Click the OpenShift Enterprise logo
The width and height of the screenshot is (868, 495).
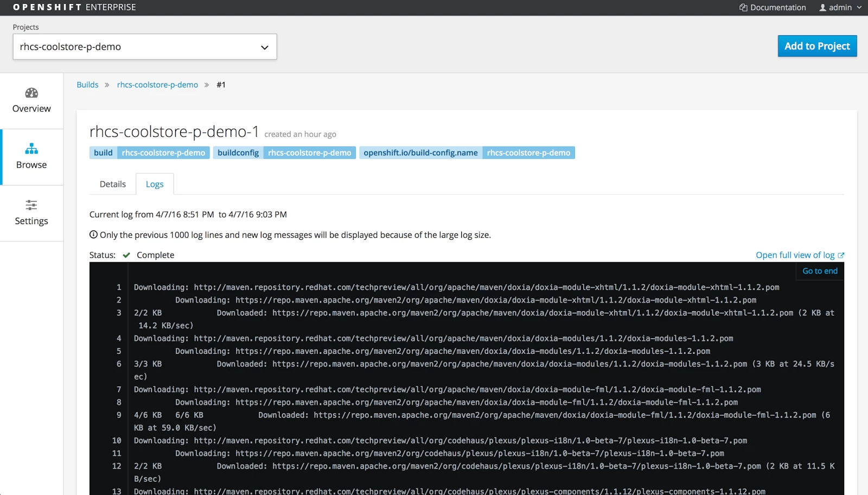74,8
